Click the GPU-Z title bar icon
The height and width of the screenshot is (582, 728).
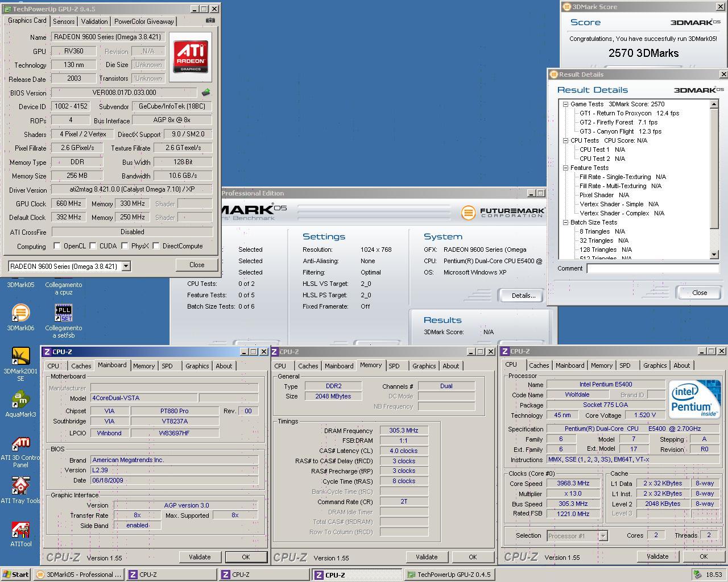[7, 9]
